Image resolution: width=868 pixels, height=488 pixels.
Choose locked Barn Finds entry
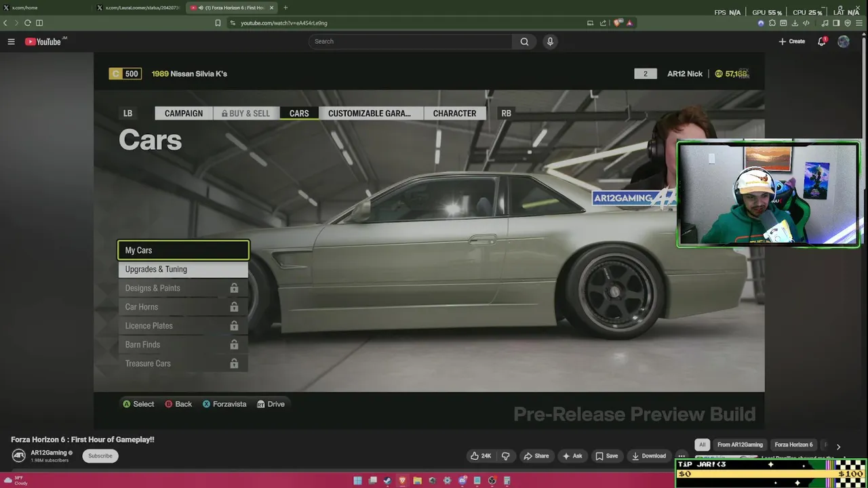pos(183,345)
